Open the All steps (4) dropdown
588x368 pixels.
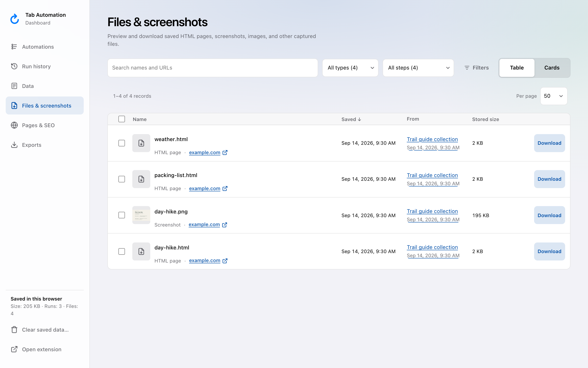pos(418,68)
